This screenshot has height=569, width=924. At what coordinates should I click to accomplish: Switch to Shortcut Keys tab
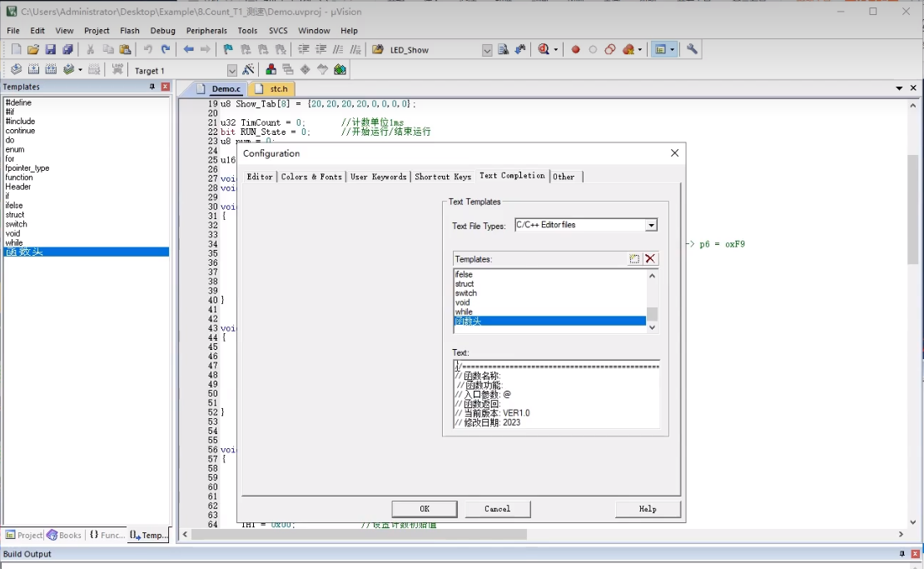443,177
